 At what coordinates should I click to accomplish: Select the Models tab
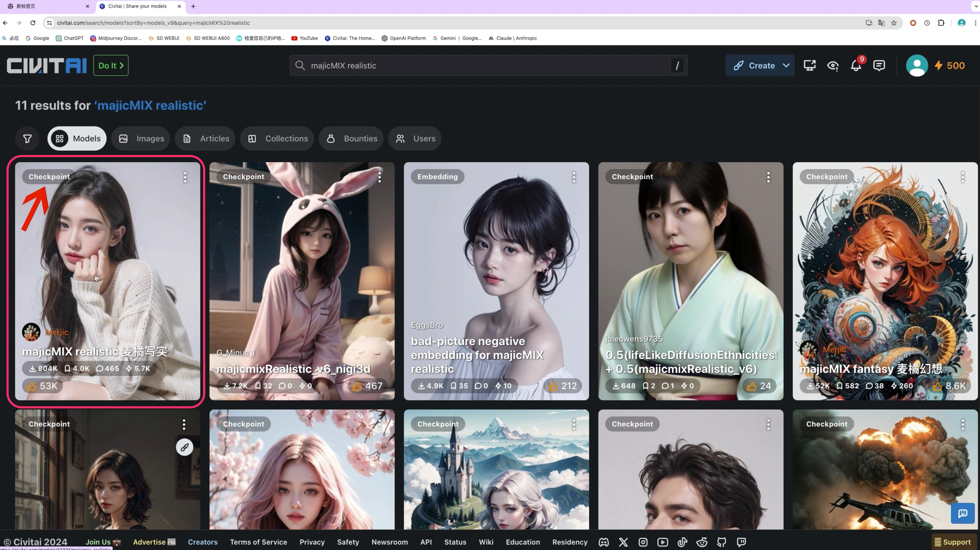(x=77, y=138)
